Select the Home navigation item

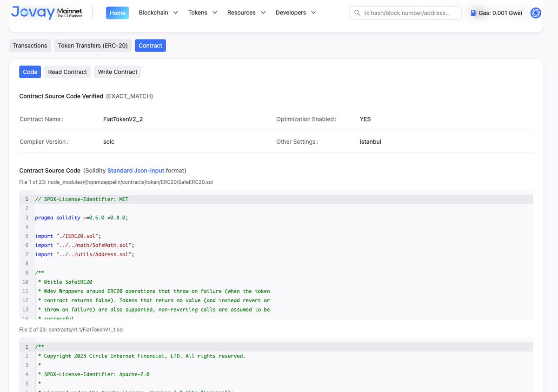coord(117,13)
